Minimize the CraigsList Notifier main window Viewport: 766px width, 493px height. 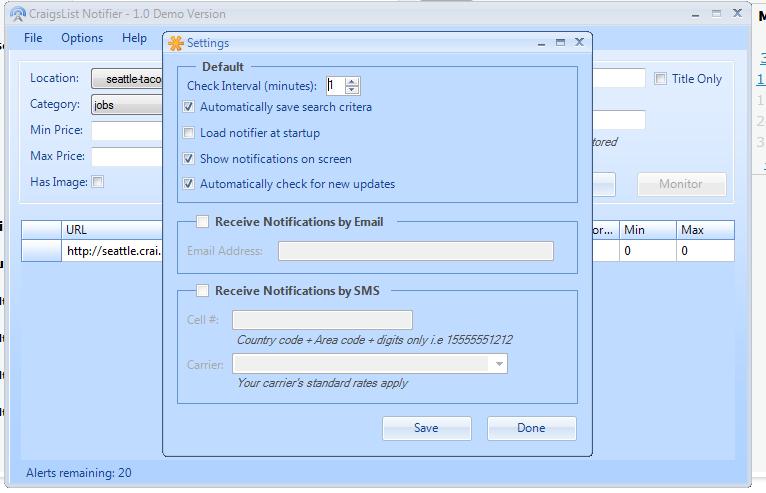(x=696, y=15)
